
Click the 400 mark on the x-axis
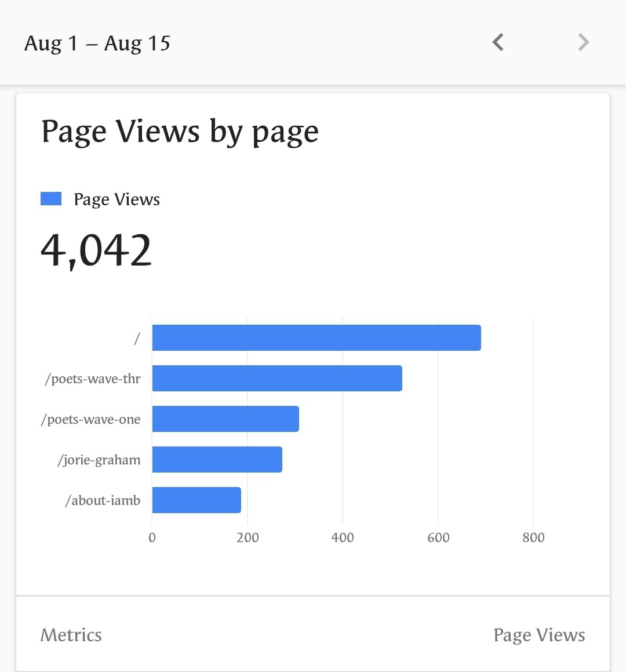coord(343,537)
